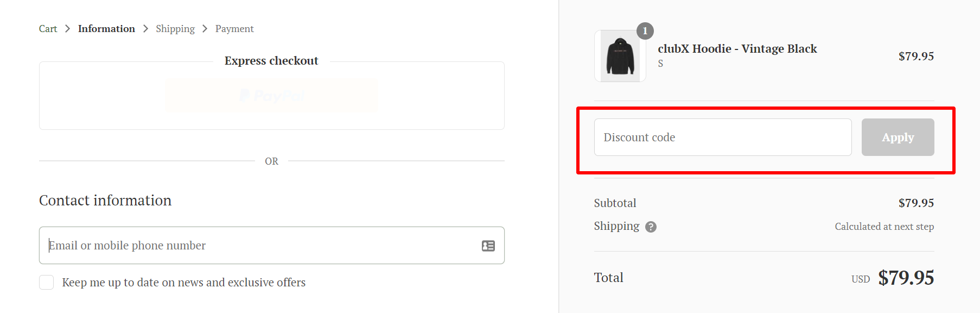Click the quantity badge on the hoodie

coord(645,31)
